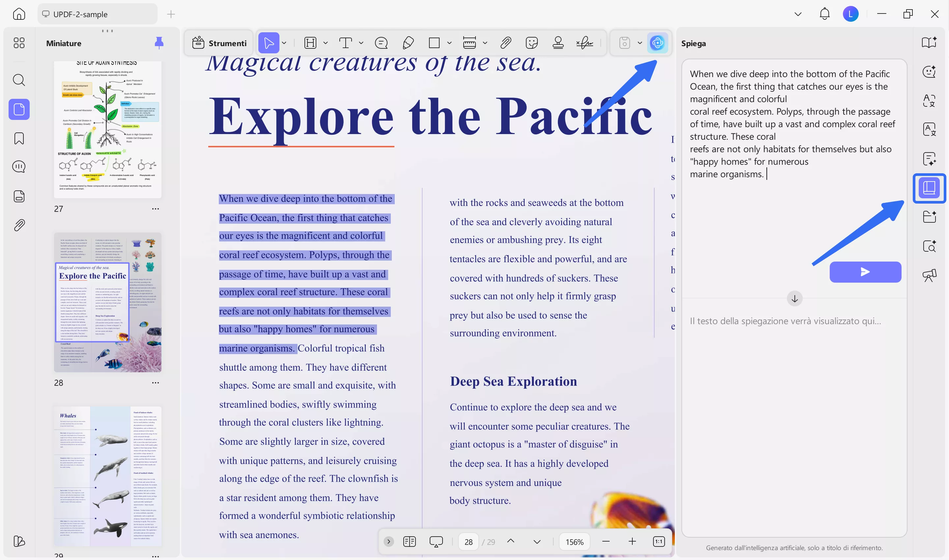Expand the shape rectangle tool dropdown
Viewport: 949px width, 560px height.
(x=449, y=43)
